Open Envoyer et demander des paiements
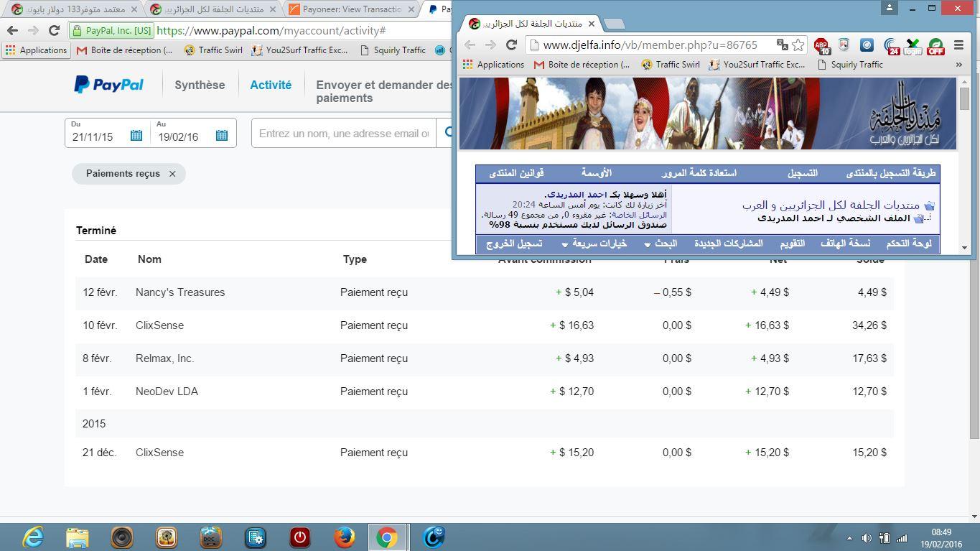The height and width of the screenshot is (551, 980). [x=384, y=91]
